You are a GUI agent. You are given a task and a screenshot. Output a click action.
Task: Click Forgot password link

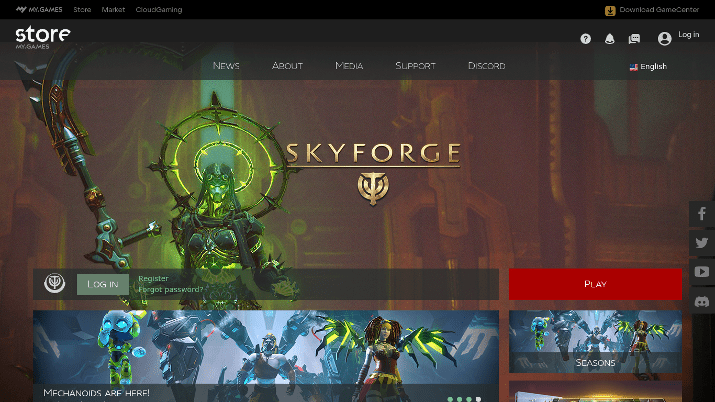[x=171, y=289]
